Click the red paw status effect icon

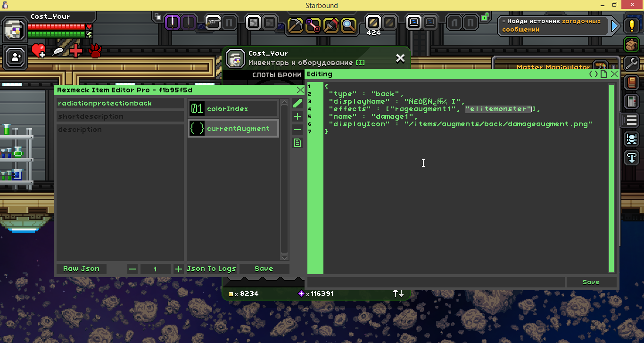(x=95, y=50)
